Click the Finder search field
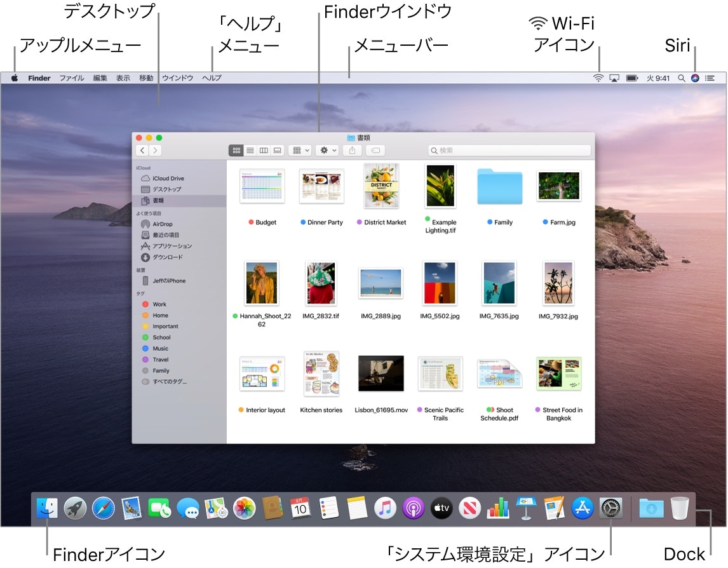Image resolution: width=728 pixels, height=568 pixels. coord(509,150)
